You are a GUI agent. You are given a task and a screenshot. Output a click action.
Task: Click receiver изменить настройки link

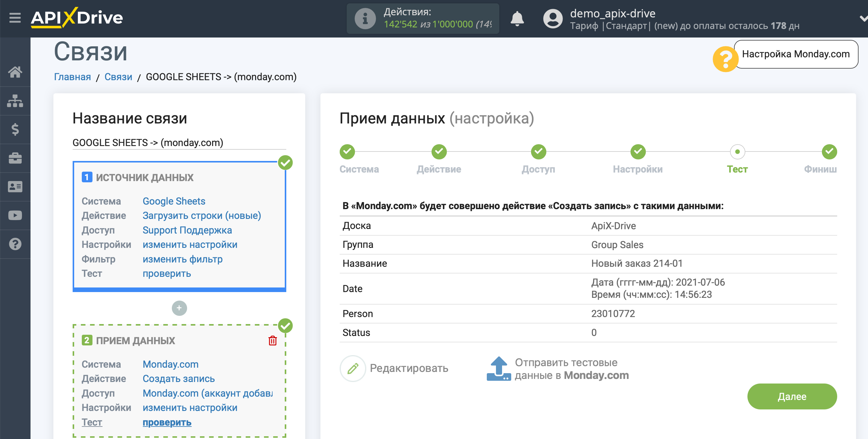pyautogui.click(x=190, y=407)
